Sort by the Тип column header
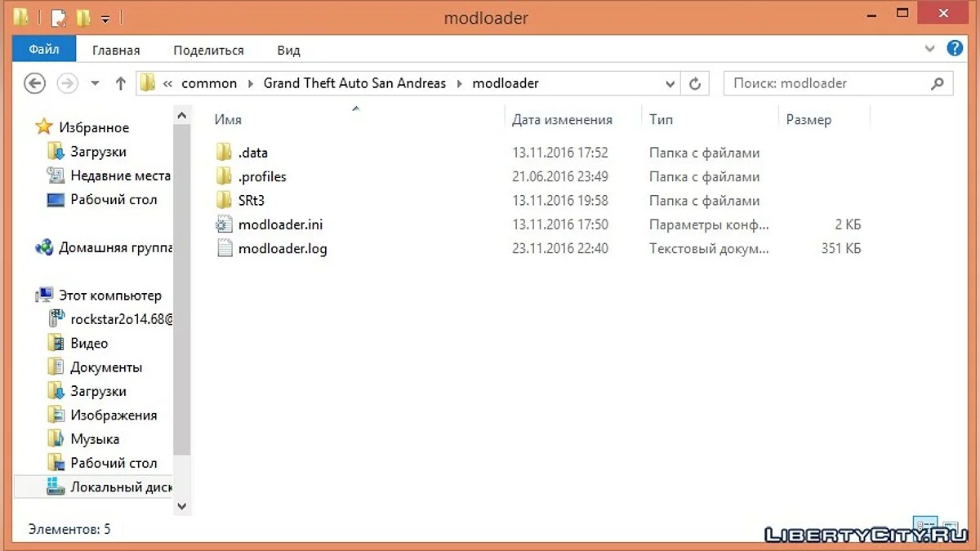The height and width of the screenshot is (551, 980). click(x=661, y=119)
